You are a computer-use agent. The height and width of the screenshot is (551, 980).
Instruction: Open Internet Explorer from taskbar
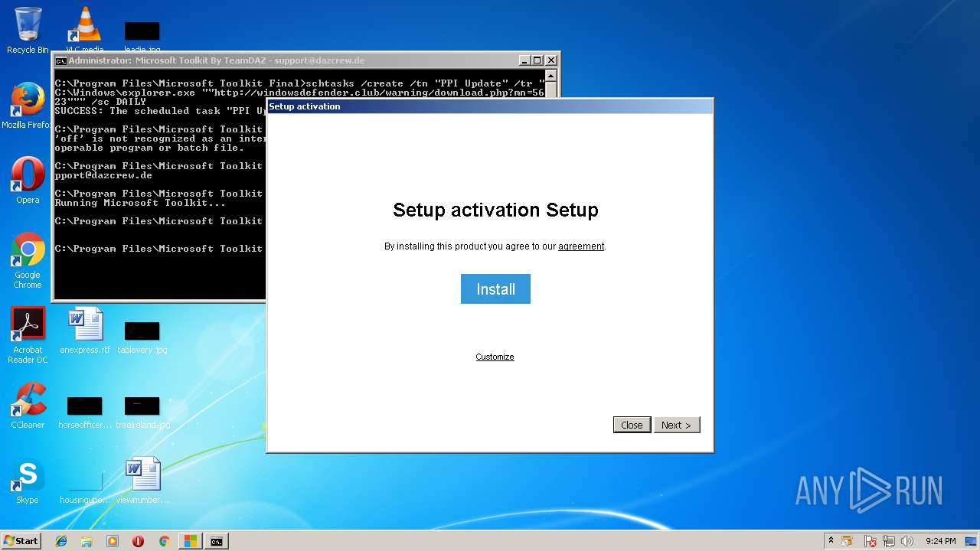pyautogui.click(x=61, y=541)
